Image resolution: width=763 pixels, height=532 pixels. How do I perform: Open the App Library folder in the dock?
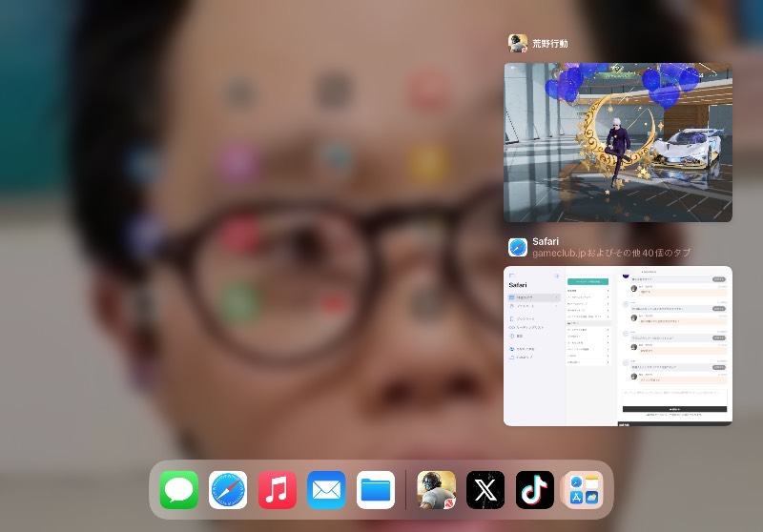(584, 490)
